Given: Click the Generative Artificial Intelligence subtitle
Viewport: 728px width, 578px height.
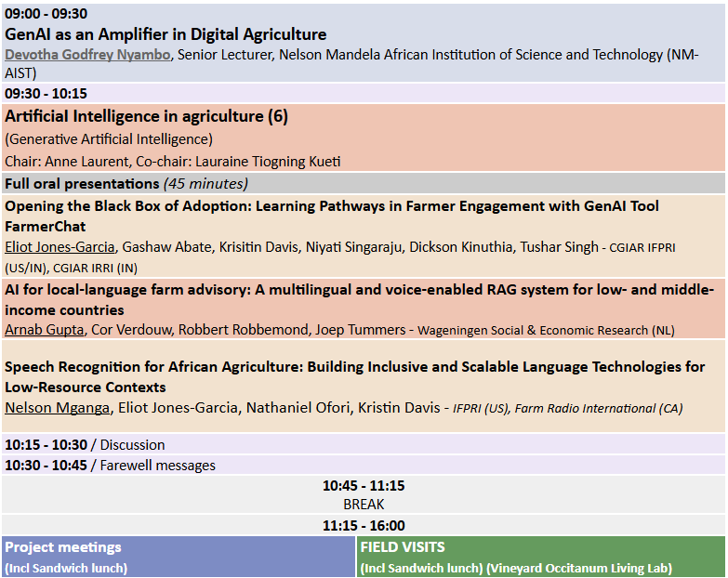Looking at the screenshot, I should point(109,139).
